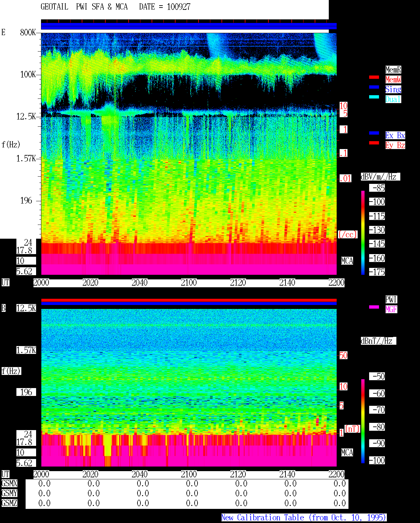The image size is (420, 523).
Task: Click the GSMZ row label
Action: [9, 503]
